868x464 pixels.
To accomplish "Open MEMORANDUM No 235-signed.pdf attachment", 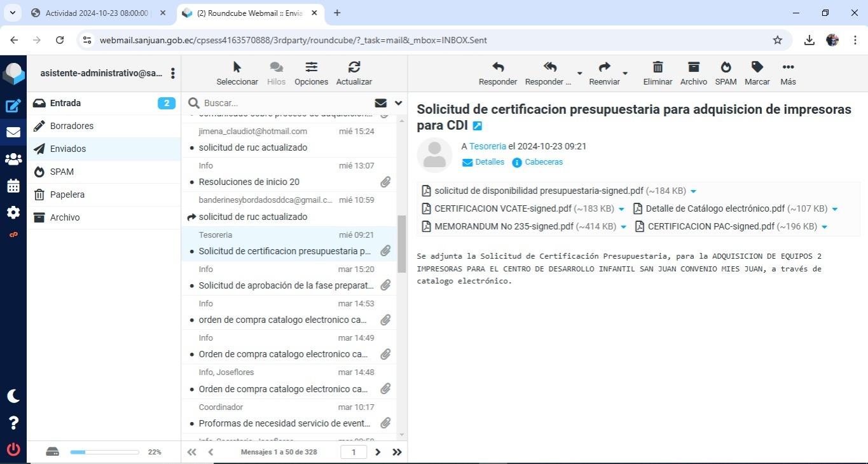I will click(x=504, y=226).
